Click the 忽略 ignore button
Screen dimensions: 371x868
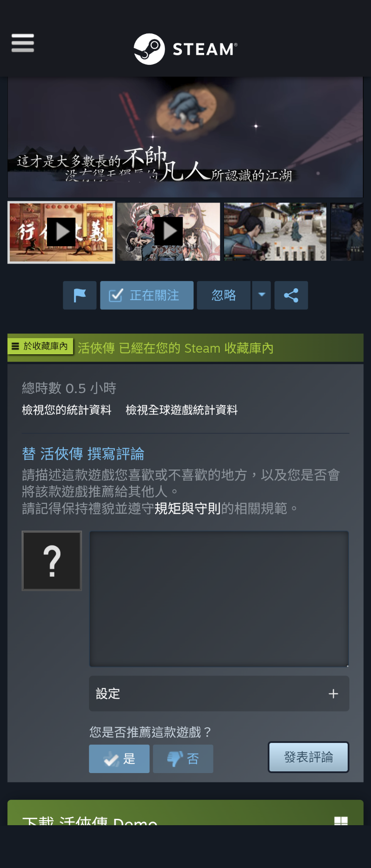point(224,295)
